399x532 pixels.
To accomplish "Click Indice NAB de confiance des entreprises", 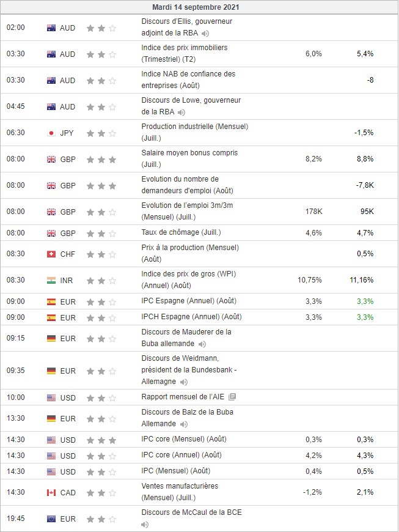I will pyautogui.click(x=188, y=74).
